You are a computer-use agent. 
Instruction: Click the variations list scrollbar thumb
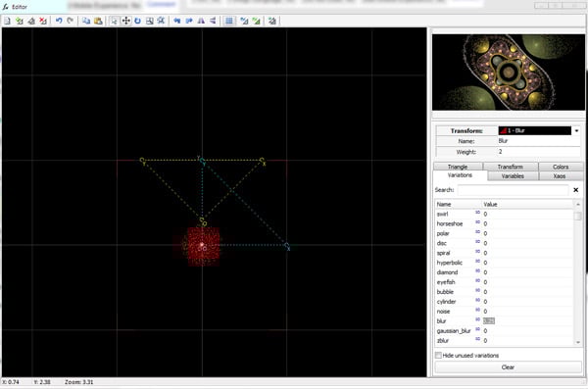click(x=577, y=217)
